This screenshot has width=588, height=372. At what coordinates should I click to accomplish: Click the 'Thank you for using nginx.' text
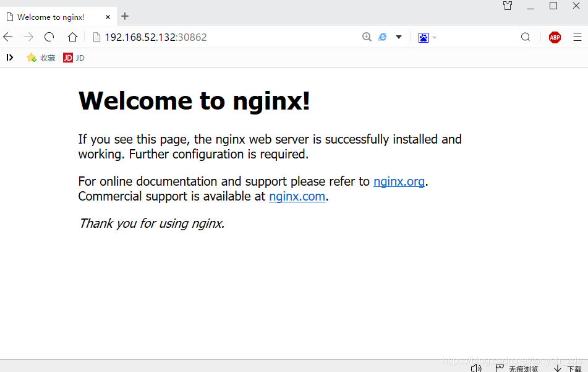pos(152,223)
